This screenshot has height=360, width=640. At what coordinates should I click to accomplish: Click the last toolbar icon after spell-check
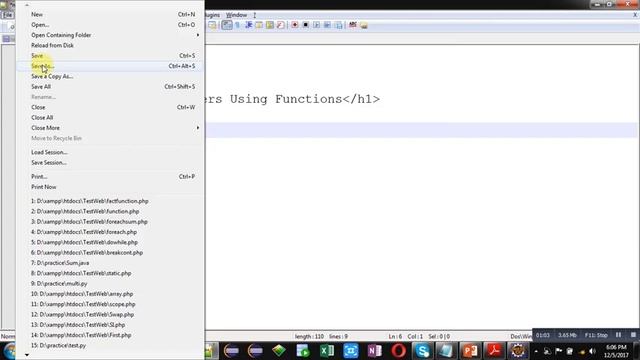(363, 25)
